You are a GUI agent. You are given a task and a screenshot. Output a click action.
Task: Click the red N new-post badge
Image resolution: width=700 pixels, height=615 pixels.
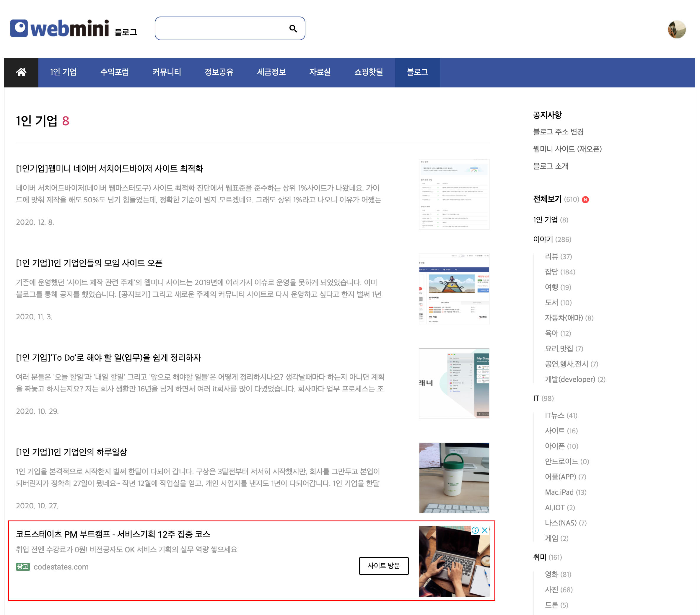point(585,200)
